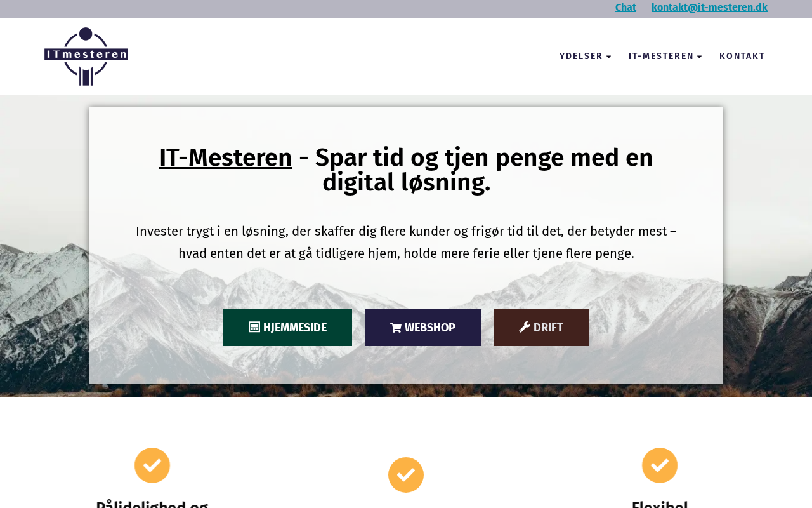Click the kontakt@it-mesteren.dk email link
Screen dimensions: 812x508
pos(709,8)
